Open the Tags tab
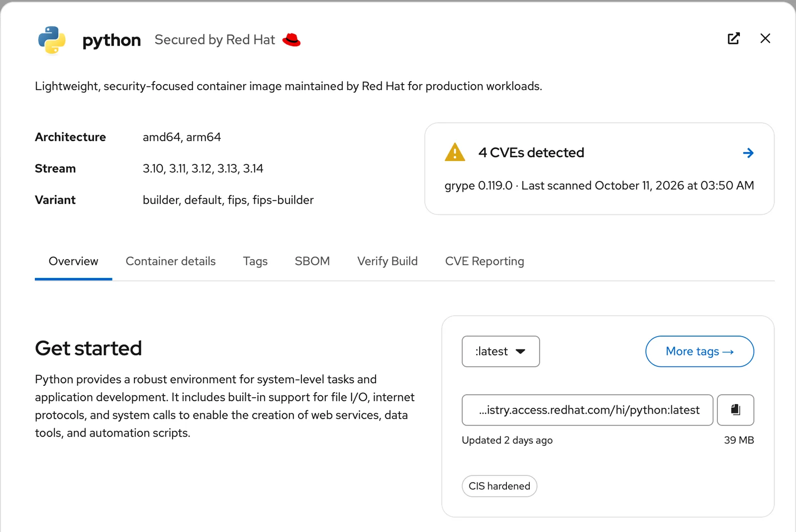Viewport: 796px width, 532px height. (x=255, y=261)
